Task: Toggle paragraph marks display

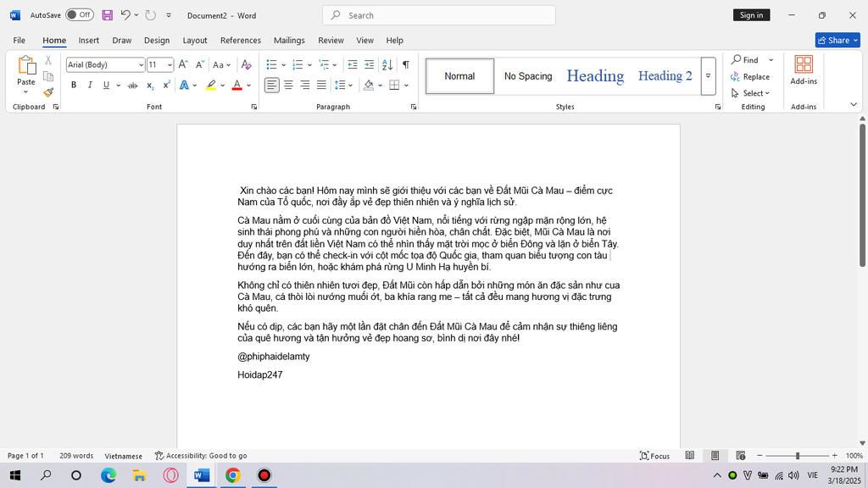Action: (x=406, y=64)
